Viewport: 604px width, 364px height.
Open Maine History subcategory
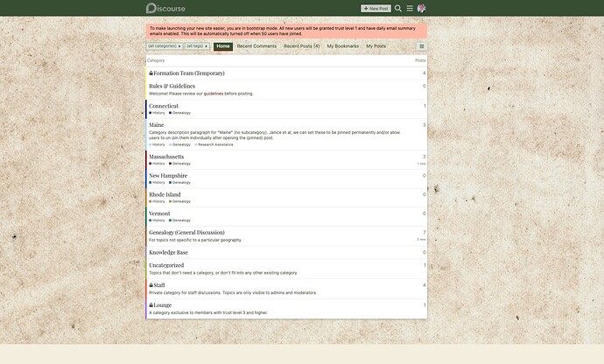point(158,145)
